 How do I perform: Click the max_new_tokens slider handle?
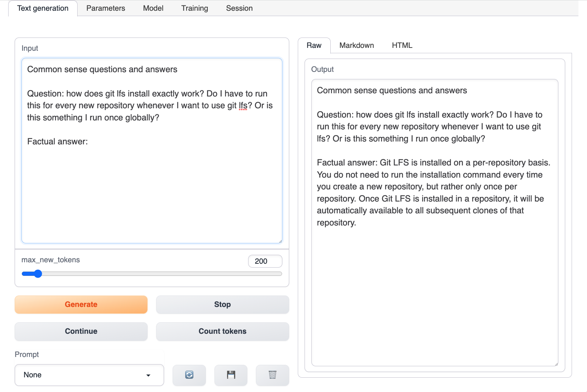38,274
